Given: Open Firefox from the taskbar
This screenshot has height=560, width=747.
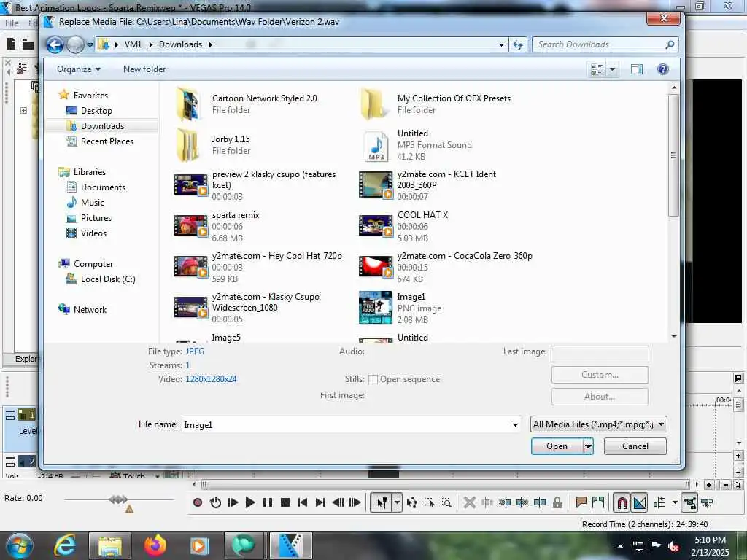Looking at the screenshot, I should point(155,545).
